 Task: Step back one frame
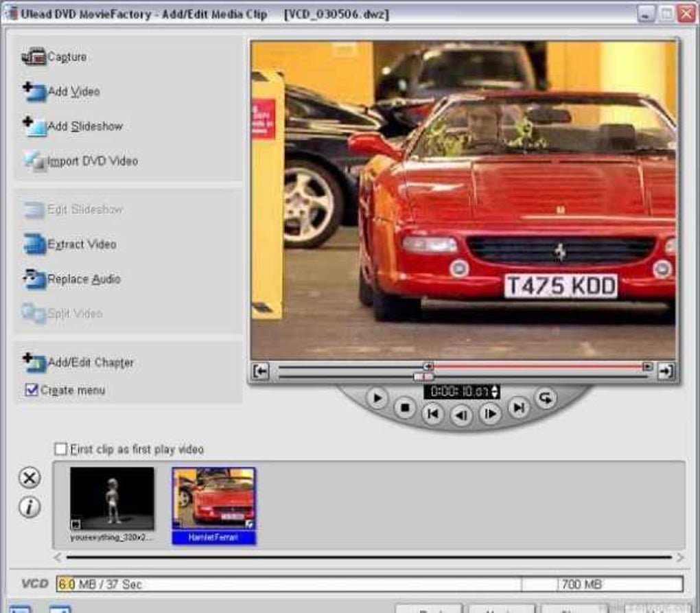coord(461,416)
